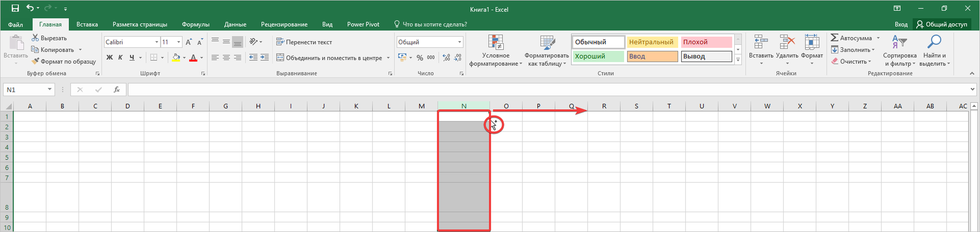Click the Insert Function fx icon
The width and height of the screenshot is (980, 232).
(117, 90)
